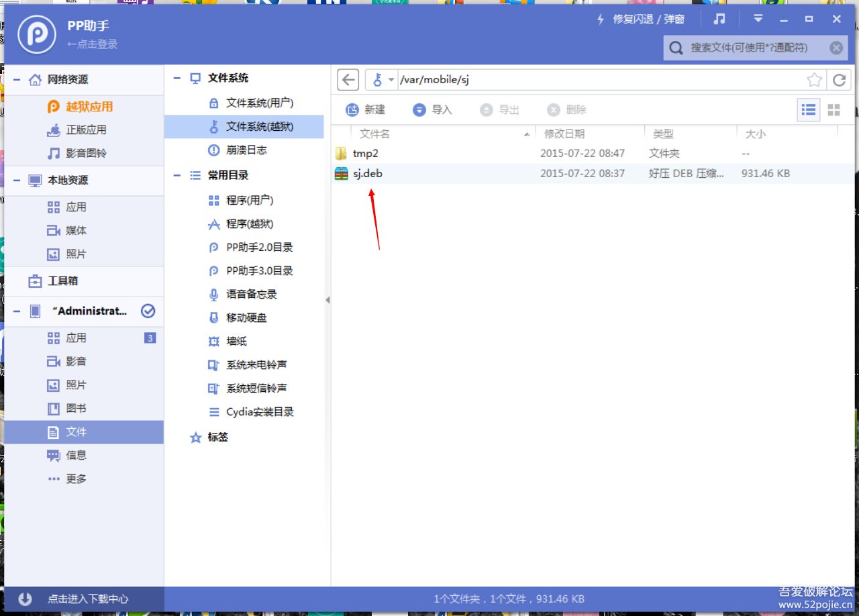
Task: Click the device connected checkmark icon
Action: 148,311
